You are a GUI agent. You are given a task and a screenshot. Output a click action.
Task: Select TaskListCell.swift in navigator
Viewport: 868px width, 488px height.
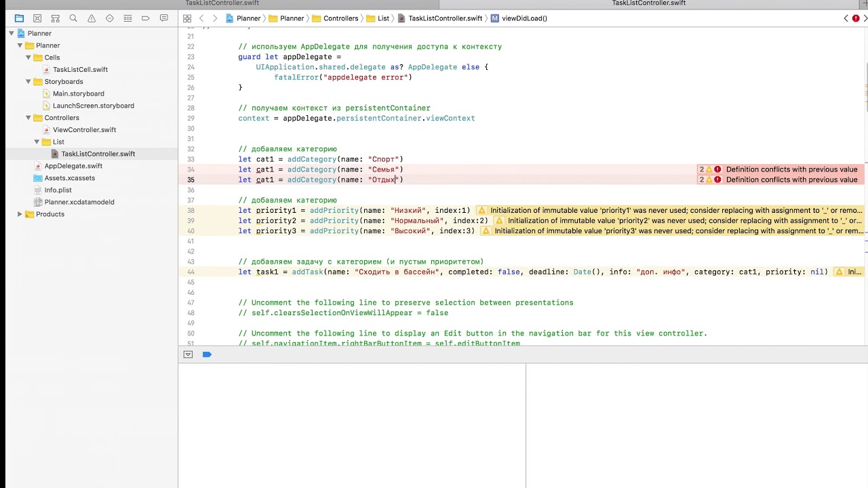click(80, 70)
